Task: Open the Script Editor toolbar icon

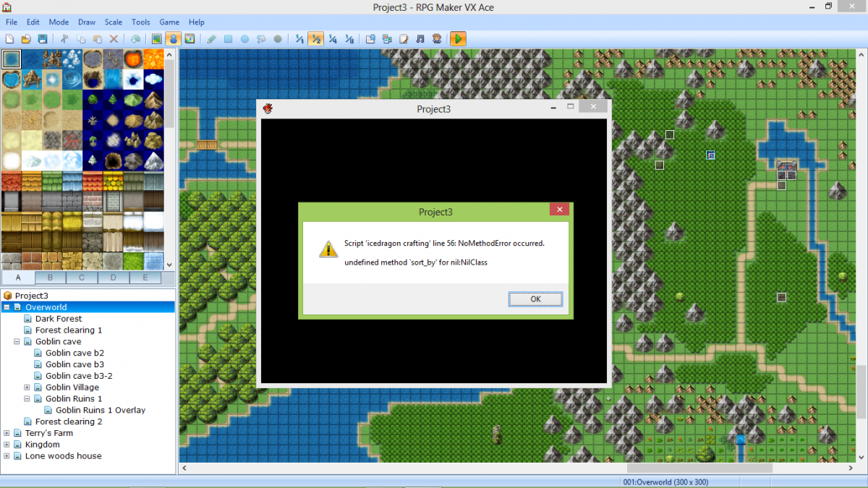Action: tap(404, 39)
